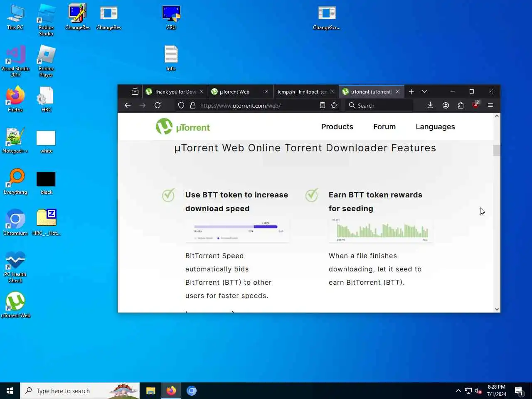Click the taskbar clock showing 8:28 PM

coord(497,391)
